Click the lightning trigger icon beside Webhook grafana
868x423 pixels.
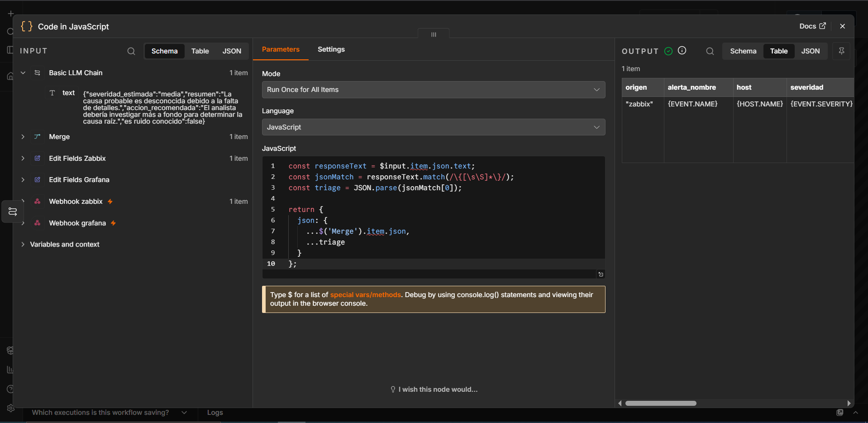(x=113, y=223)
